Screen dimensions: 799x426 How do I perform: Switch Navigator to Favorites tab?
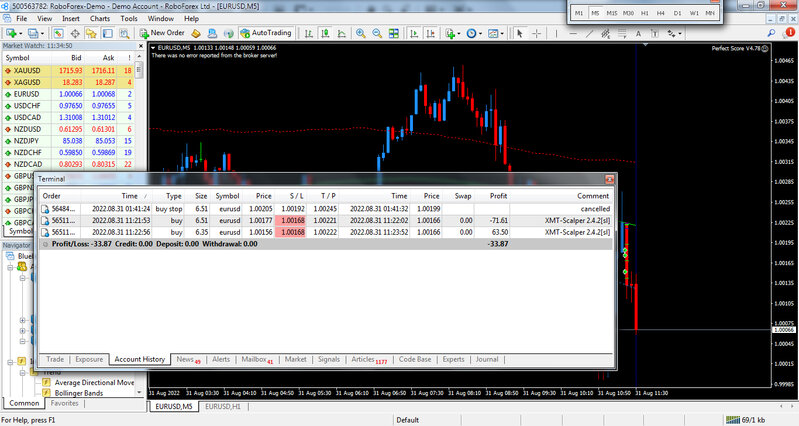pyautogui.click(x=65, y=403)
